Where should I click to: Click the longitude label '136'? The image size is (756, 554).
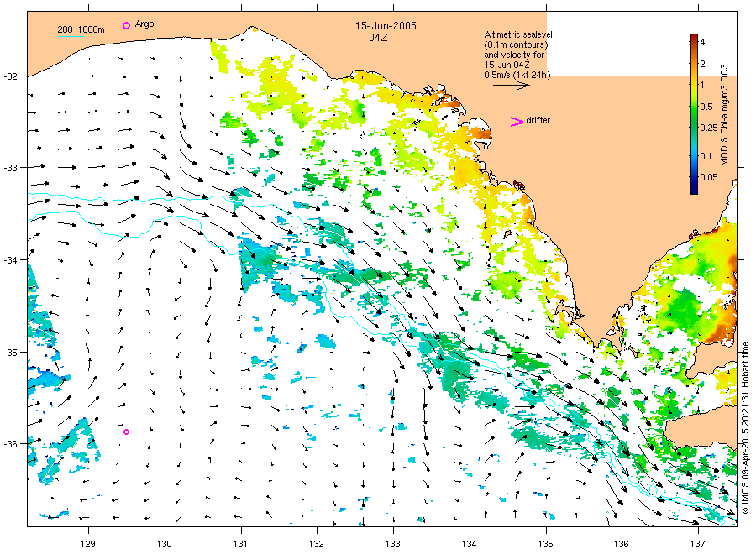pyautogui.click(x=622, y=544)
